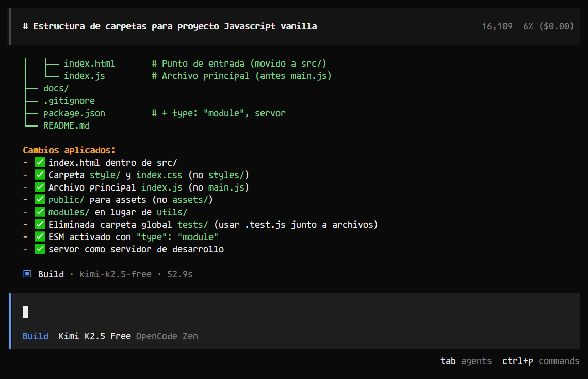Screen dimensions: 588x379
Task: Click checkmark beside servor como servidor line
Action: tap(40, 249)
